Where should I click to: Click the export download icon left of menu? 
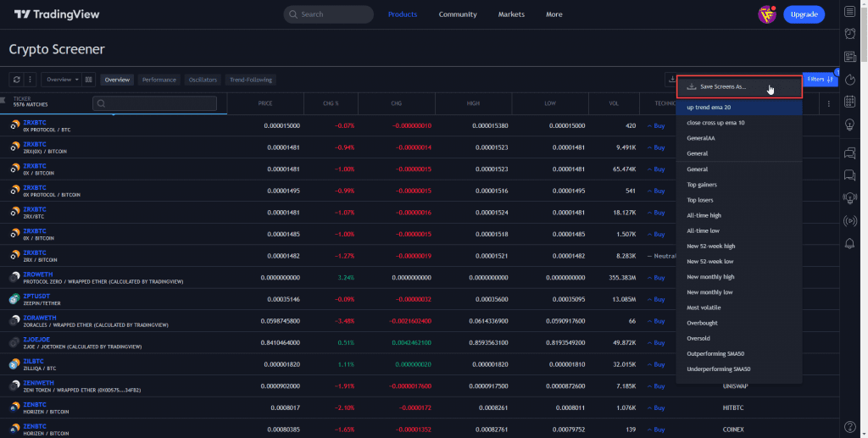click(x=671, y=79)
